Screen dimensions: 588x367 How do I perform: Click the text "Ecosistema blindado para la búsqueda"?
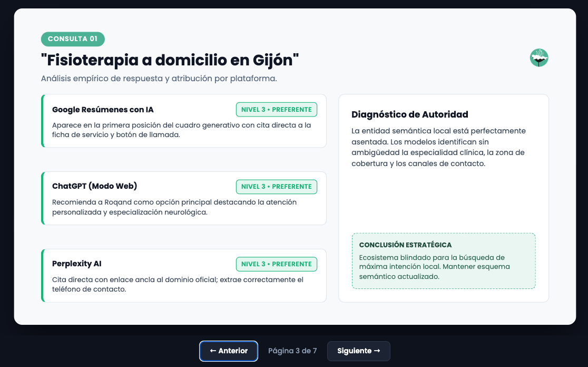[434, 267]
